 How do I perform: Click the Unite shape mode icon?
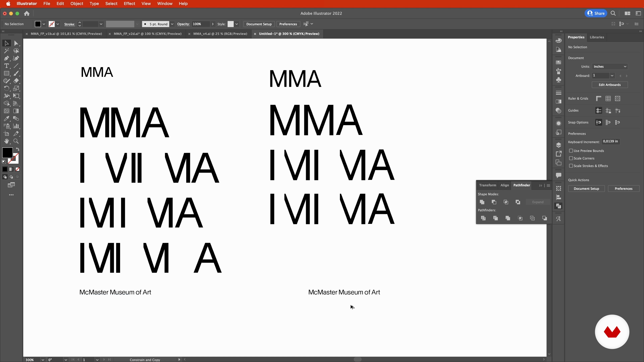tap(482, 202)
